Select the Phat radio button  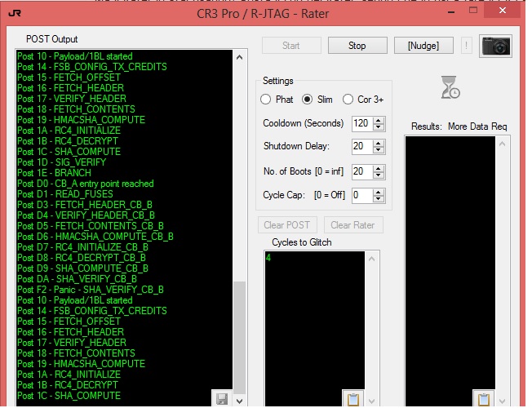(x=265, y=100)
